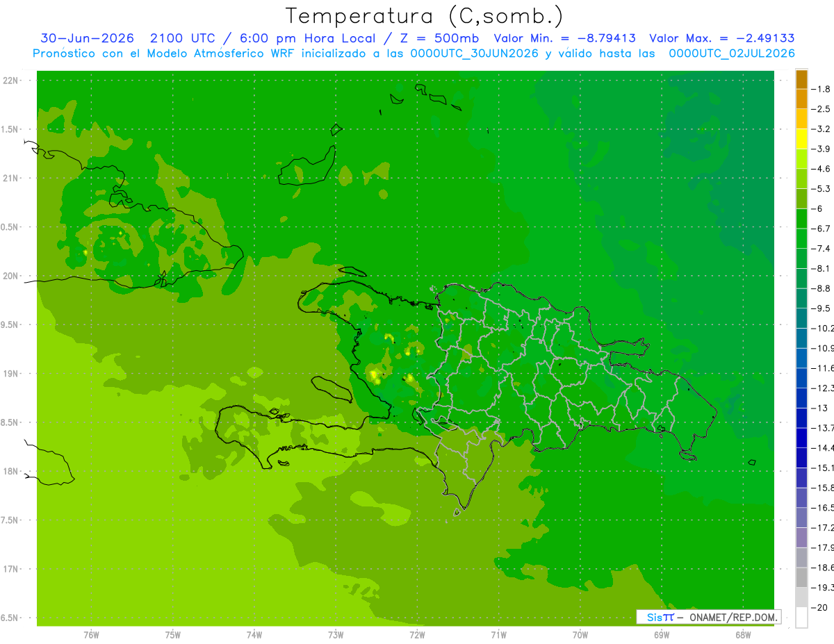
Task: Click the "-8.1" colorbar value
Action: (x=821, y=269)
